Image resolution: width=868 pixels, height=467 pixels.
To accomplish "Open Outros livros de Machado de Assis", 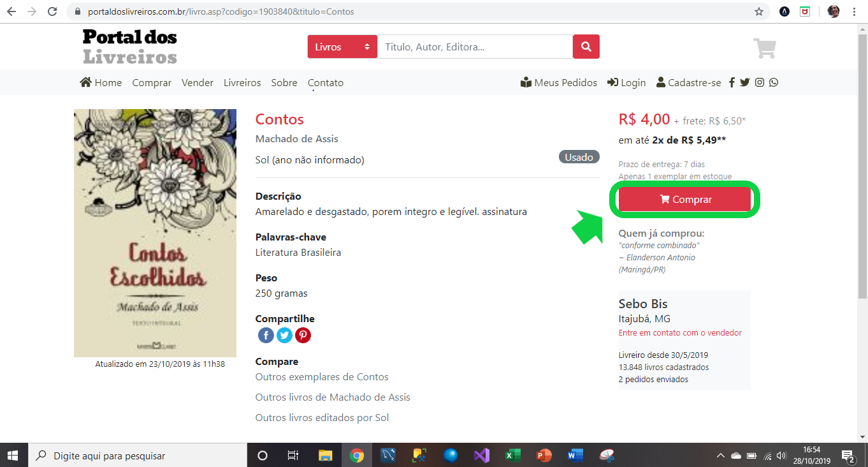I will [x=333, y=397].
